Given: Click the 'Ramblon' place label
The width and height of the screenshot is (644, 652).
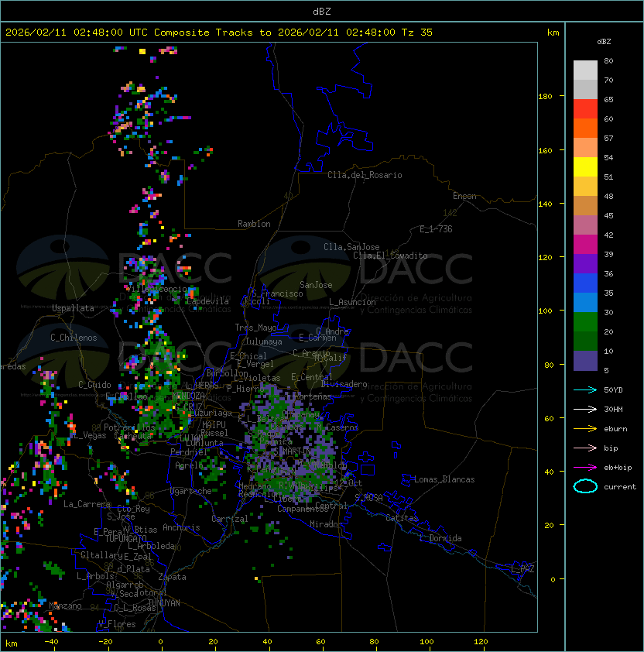Looking at the screenshot, I should click(254, 224).
